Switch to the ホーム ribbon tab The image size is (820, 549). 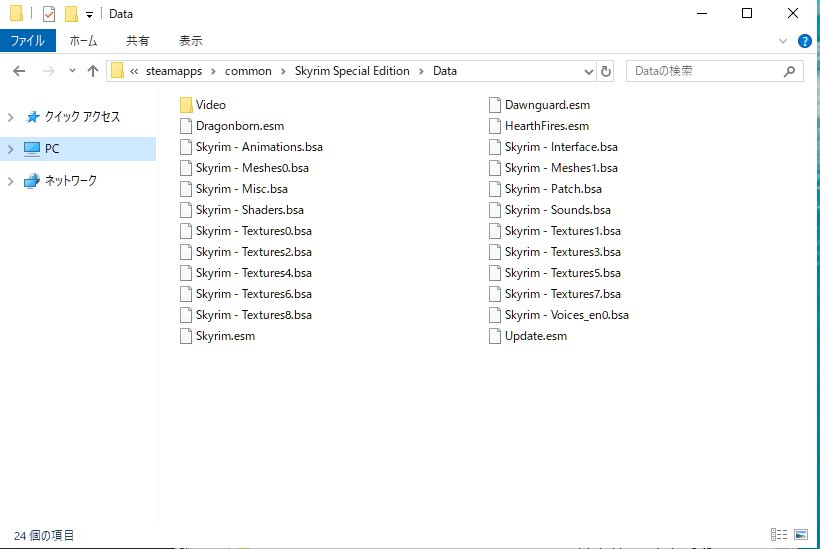click(x=83, y=41)
